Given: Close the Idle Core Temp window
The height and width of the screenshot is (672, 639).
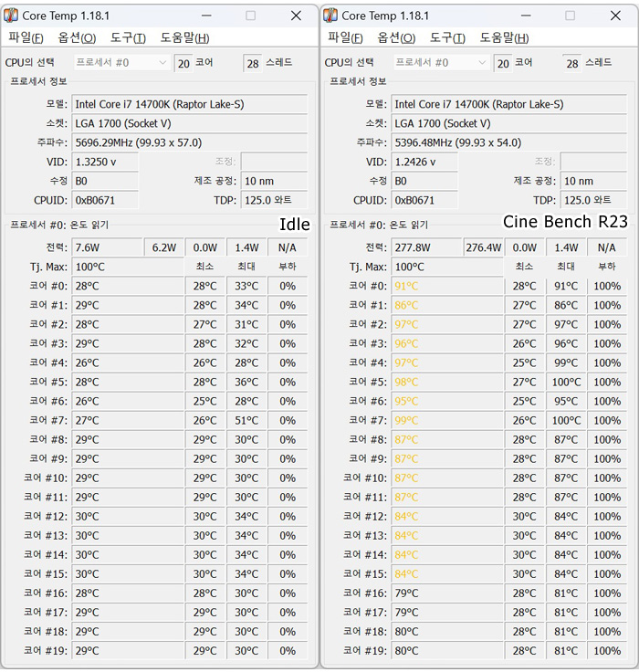Looking at the screenshot, I should [296, 16].
